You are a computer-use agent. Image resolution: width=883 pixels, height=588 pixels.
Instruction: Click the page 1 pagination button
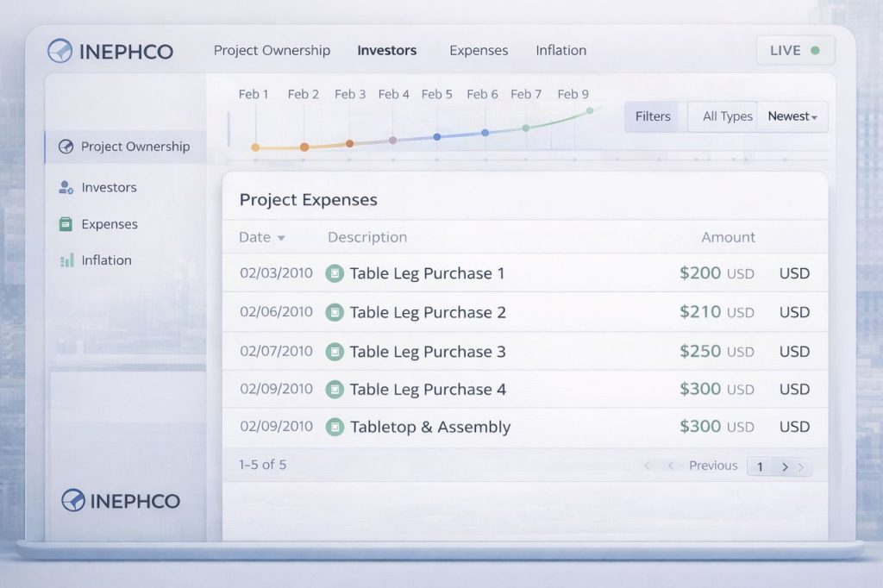tap(760, 466)
